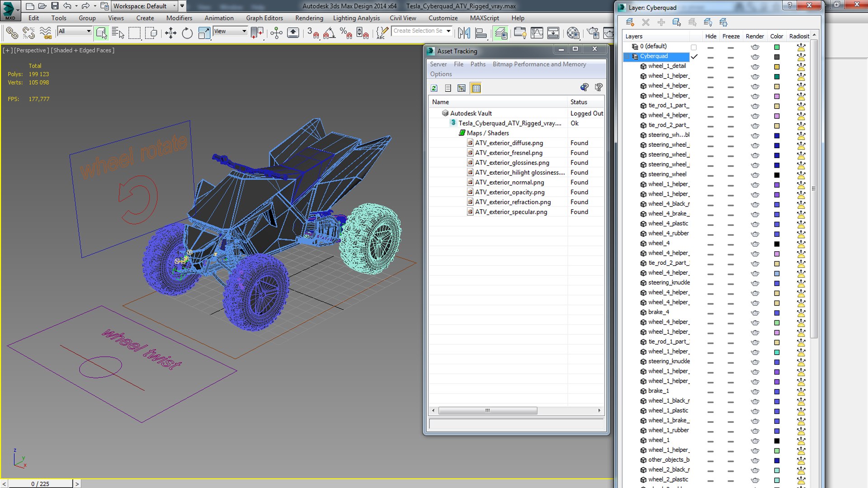Click the [Perspective] viewport label

coord(32,50)
